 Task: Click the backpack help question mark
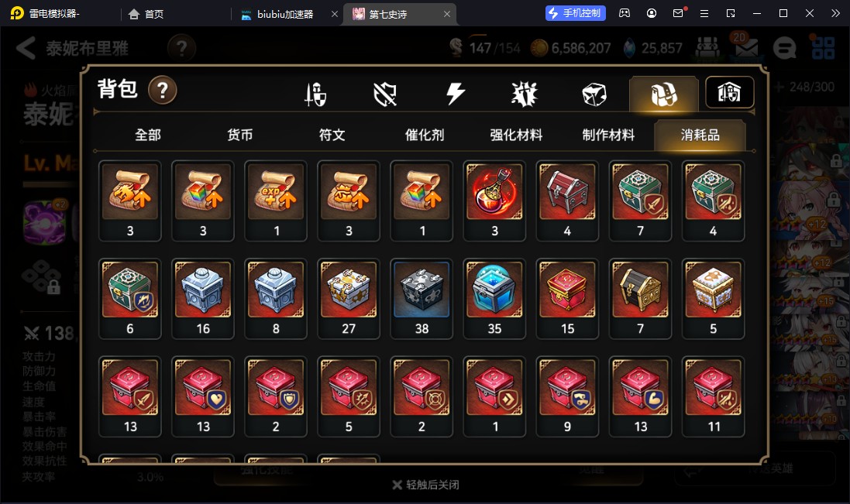click(x=162, y=89)
